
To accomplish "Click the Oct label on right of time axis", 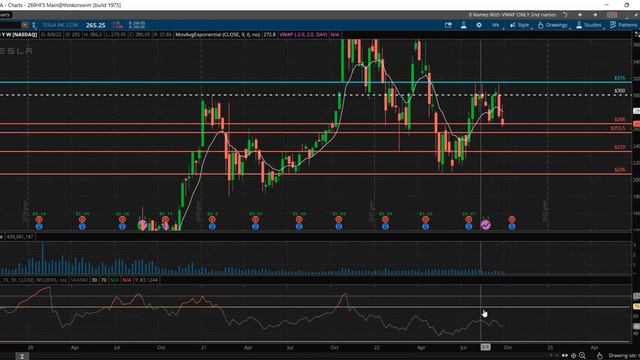I will click(x=507, y=347).
